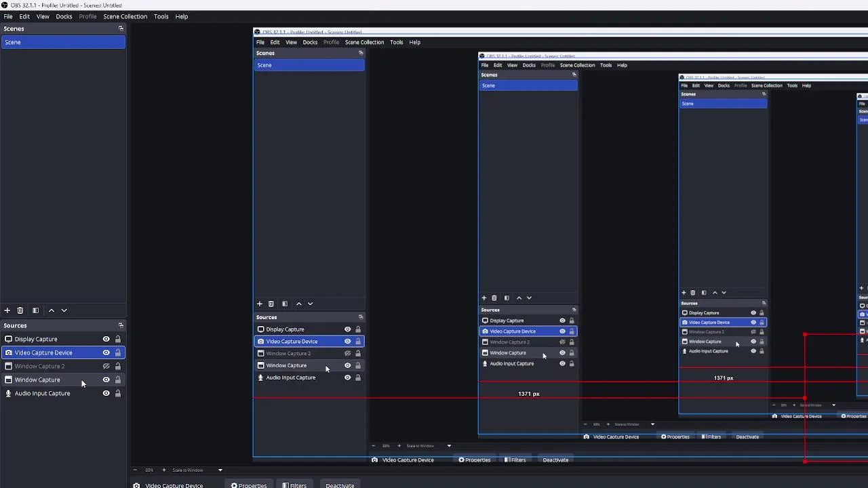Screen dimensions: 868x488
Task: Lock the Window Capture source
Action: pos(118,380)
